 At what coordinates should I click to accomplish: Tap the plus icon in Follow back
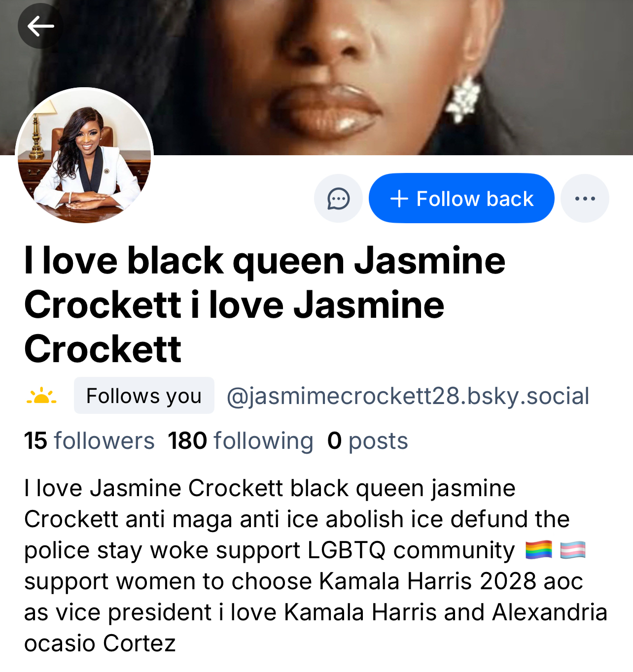click(399, 199)
